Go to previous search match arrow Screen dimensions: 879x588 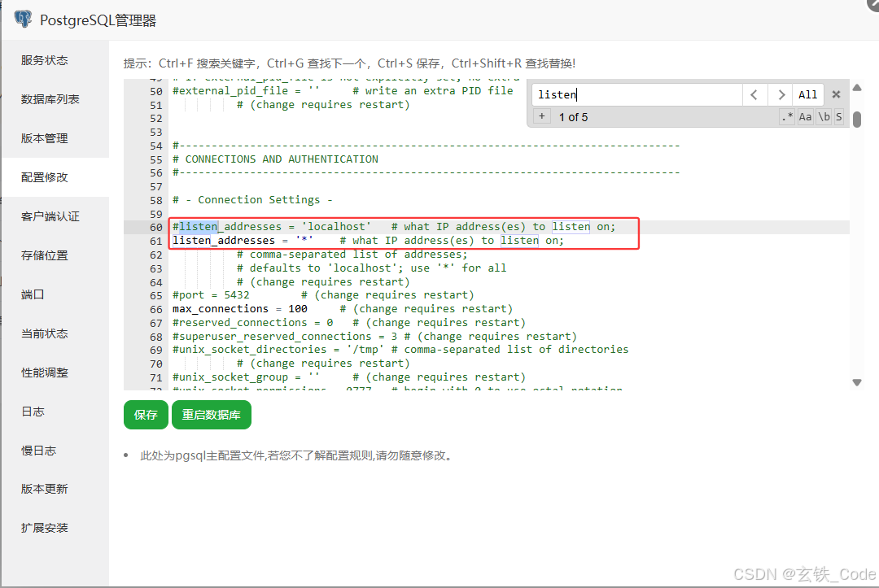click(754, 94)
